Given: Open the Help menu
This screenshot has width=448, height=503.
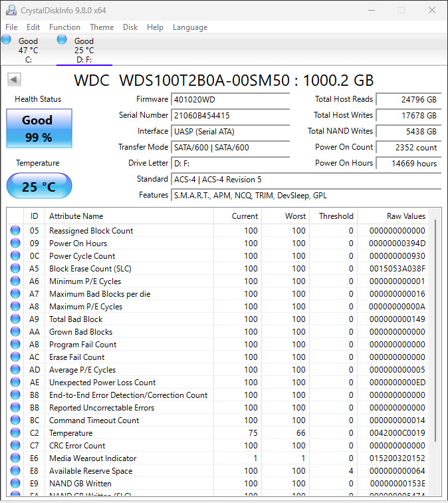Looking at the screenshot, I should tap(155, 27).
